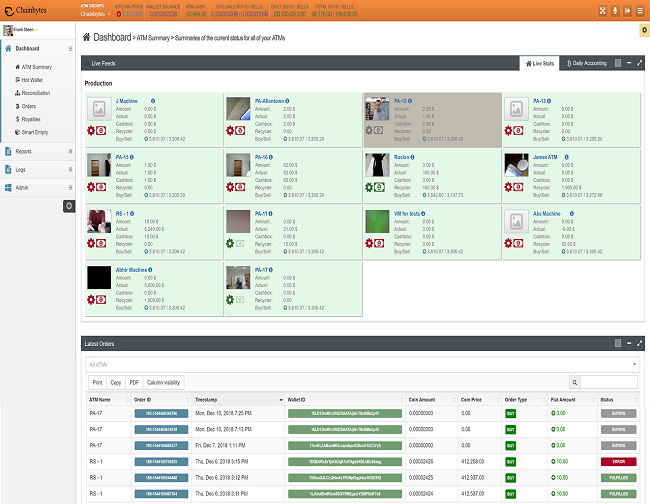Click the microphone icon in top header
This screenshot has height=504, width=650.
[607, 11]
